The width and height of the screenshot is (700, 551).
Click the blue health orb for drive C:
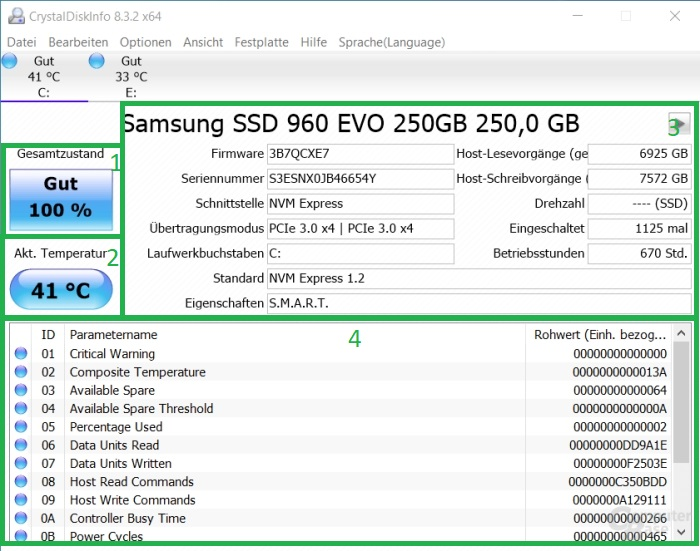pyautogui.click(x=10, y=62)
